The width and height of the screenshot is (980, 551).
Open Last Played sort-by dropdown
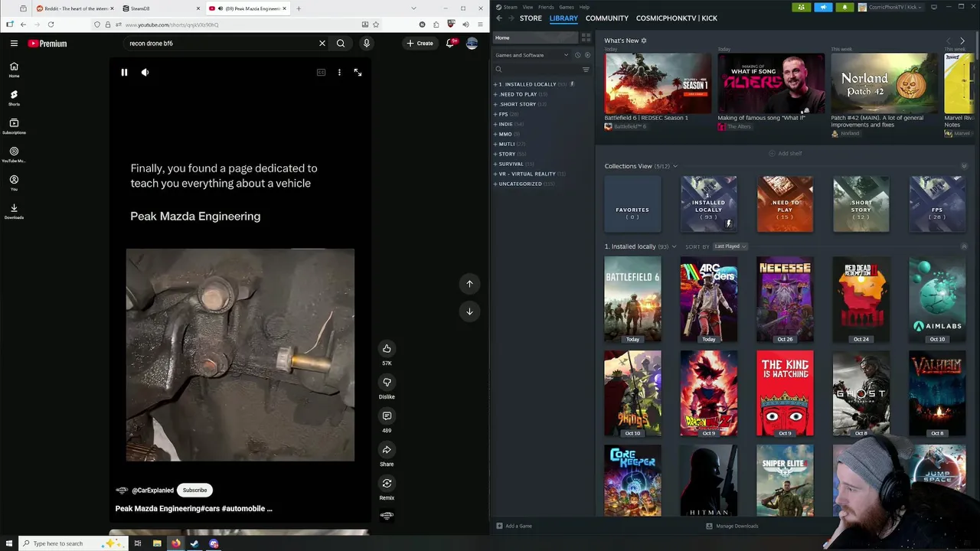pyautogui.click(x=730, y=246)
